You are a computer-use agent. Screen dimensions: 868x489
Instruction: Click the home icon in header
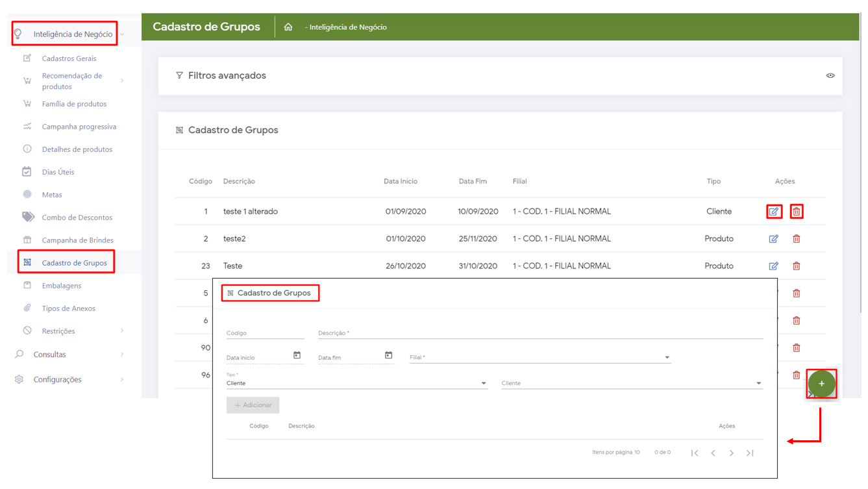(x=288, y=27)
